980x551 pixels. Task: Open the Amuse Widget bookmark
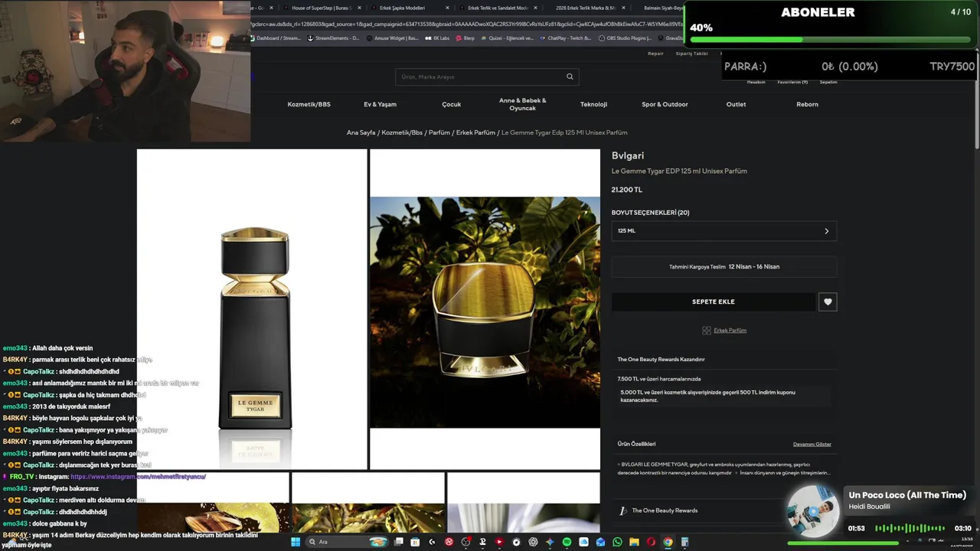click(x=392, y=37)
